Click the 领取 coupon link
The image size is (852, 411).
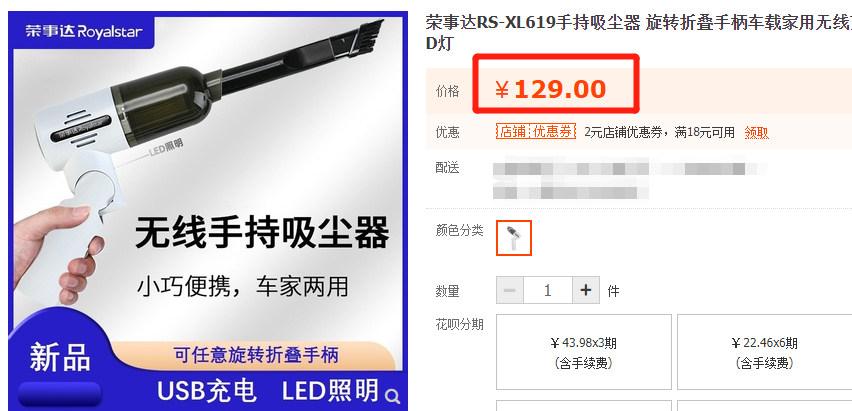click(x=756, y=132)
